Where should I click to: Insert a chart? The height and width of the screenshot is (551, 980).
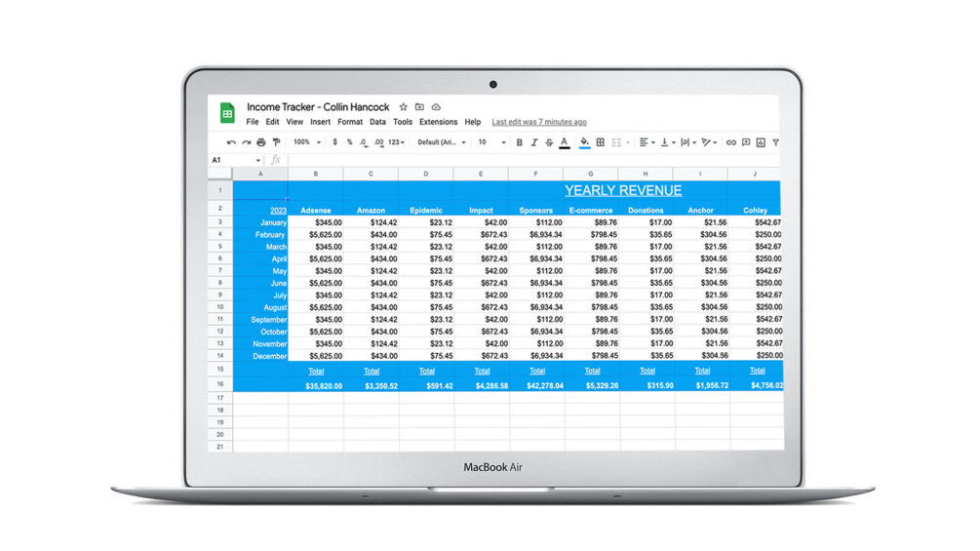coord(761,142)
